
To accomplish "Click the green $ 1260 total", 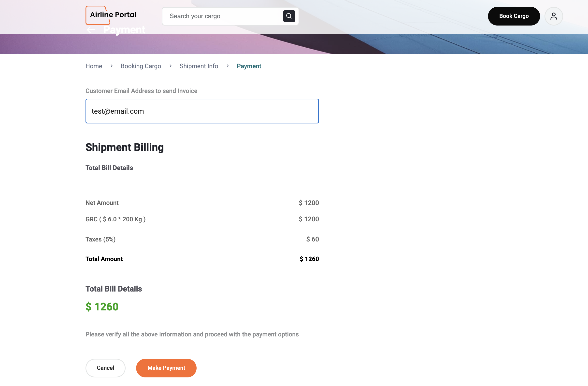I will click(102, 306).
